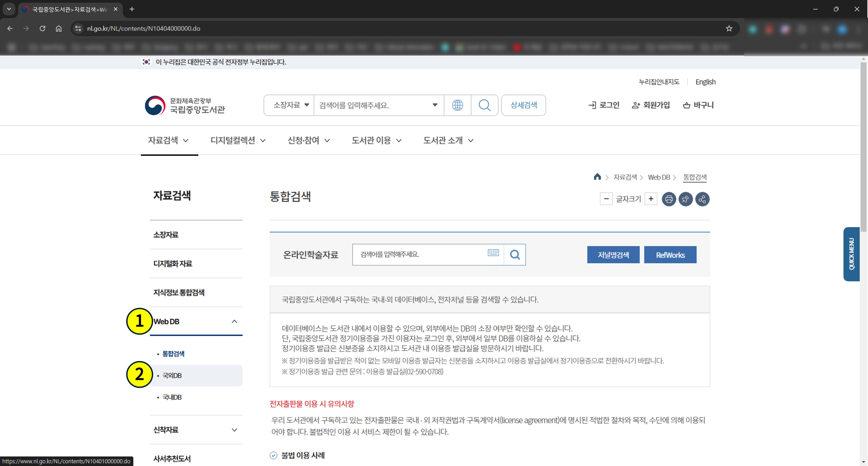The image size is (868, 466).
Task: Expand the 신착자료 sidebar section
Action: (x=235, y=430)
